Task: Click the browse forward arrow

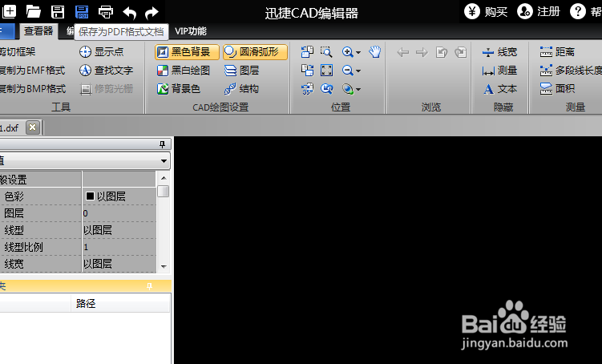Action: pos(422,52)
